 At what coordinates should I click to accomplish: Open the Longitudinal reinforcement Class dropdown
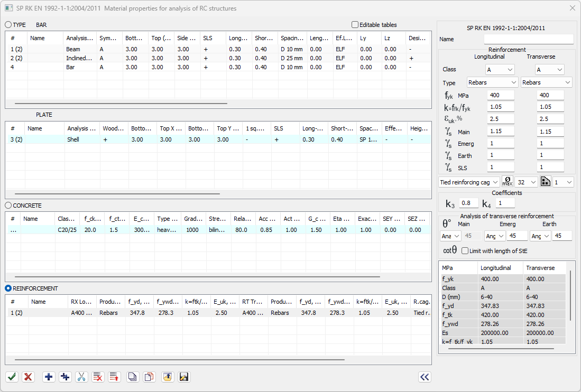click(500, 70)
